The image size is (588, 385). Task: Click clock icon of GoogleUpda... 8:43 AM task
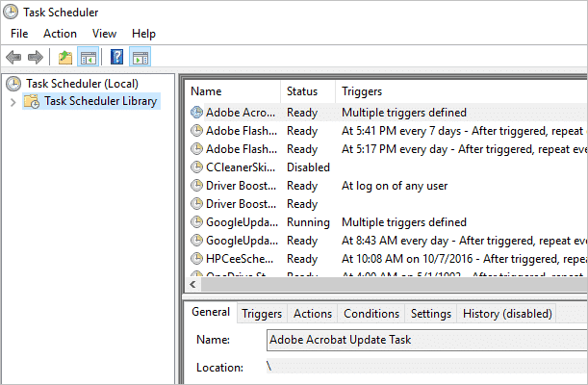196,240
